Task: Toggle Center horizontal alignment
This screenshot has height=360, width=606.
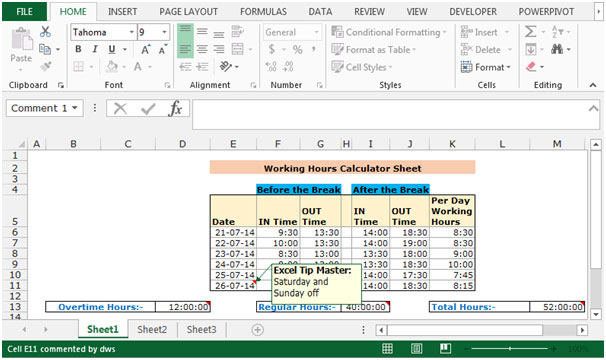Action: 202,49
